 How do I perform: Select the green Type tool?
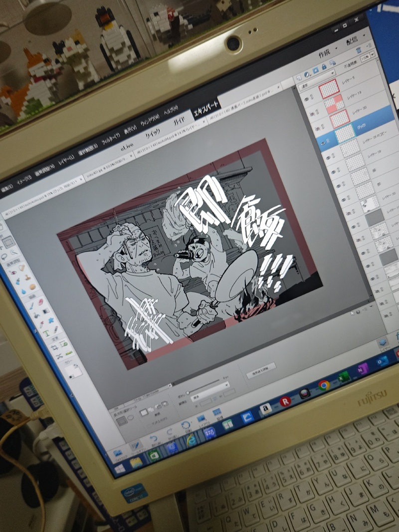[47, 334]
